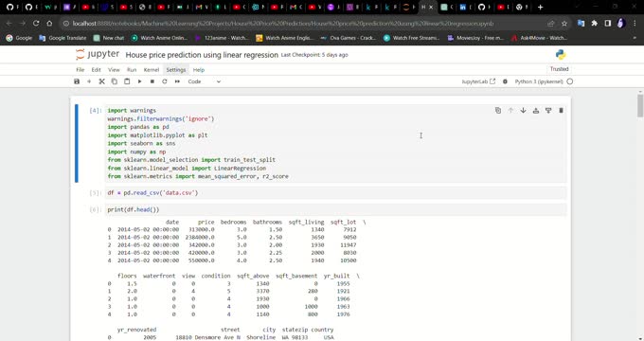Viewport: 644px width, 341px height.
Task: Open the Ova Games bookmark
Action: (x=349, y=38)
